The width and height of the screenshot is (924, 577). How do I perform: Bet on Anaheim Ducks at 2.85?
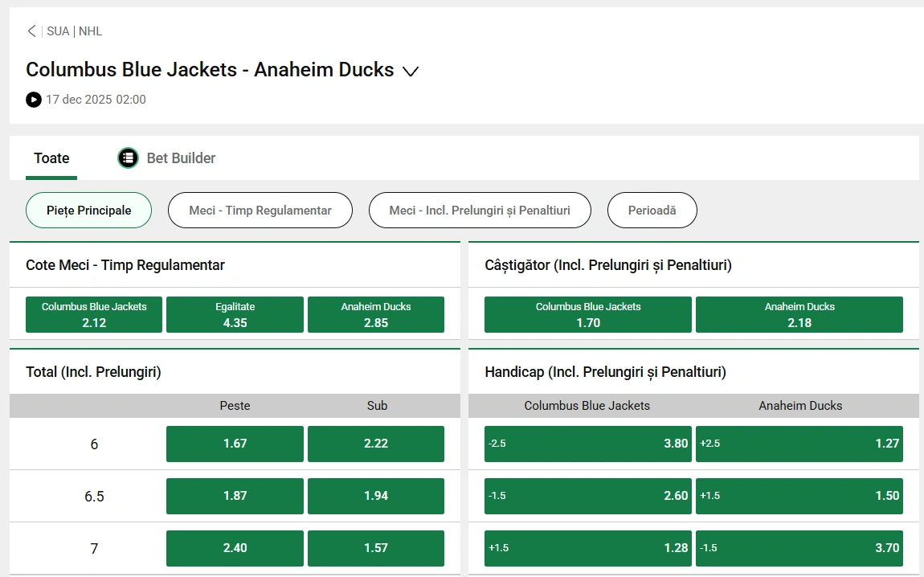375,314
